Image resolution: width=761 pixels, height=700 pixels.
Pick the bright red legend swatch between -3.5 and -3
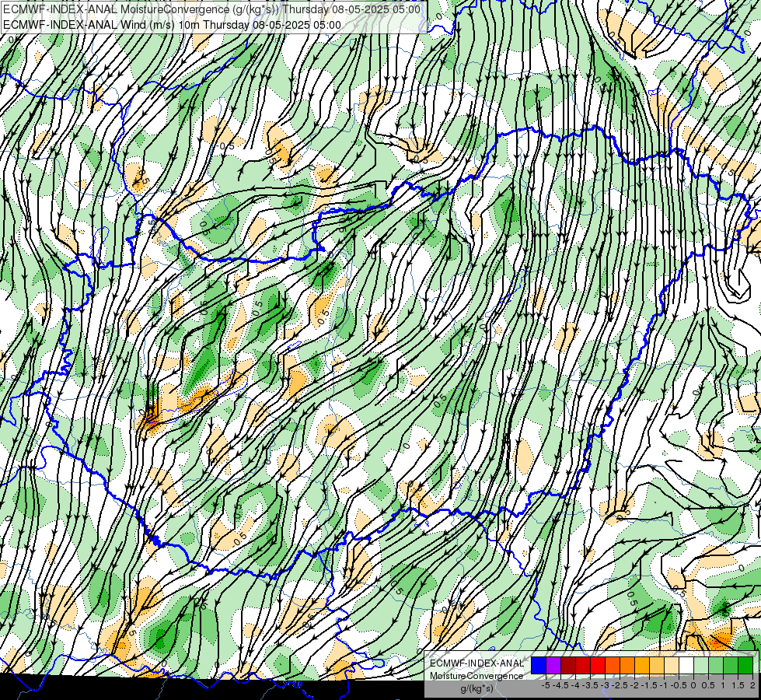tap(598, 666)
